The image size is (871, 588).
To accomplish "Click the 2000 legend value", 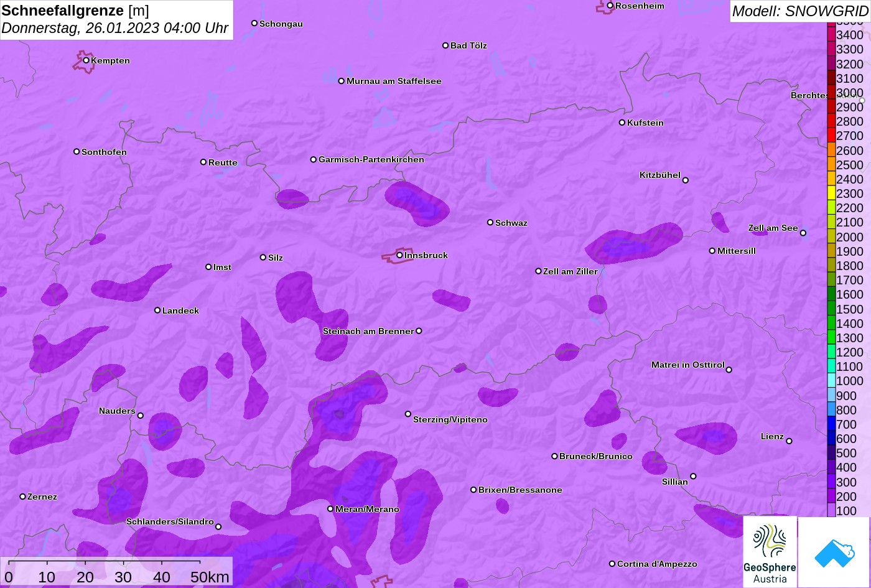I will [850, 237].
